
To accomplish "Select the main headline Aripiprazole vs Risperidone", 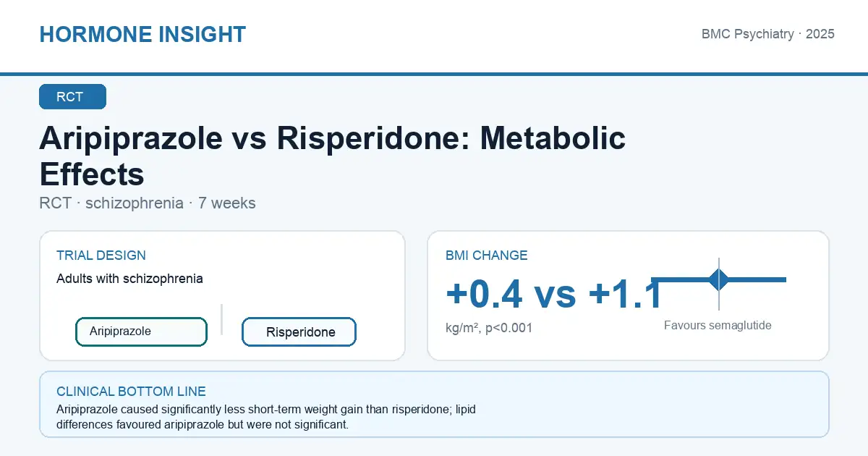I will 332,156.
